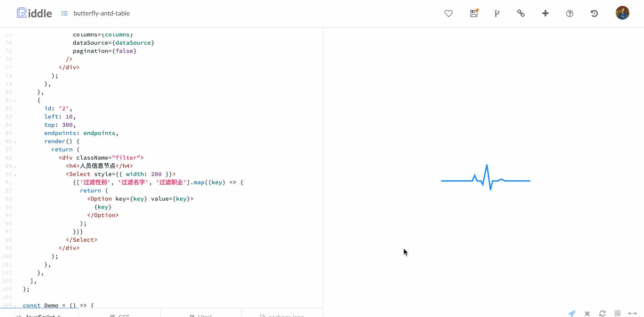Refresh the preview pane
The image size is (644, 317).
602,313
